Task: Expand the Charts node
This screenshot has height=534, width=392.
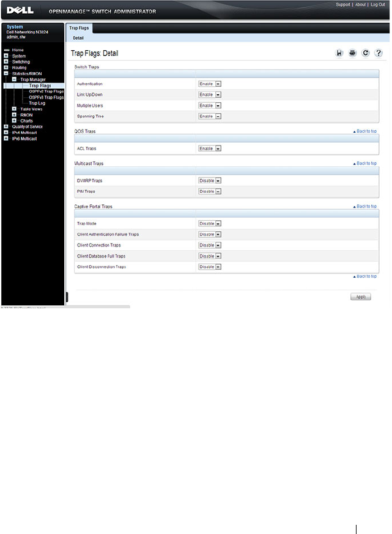Action: (x=14, y=121)
